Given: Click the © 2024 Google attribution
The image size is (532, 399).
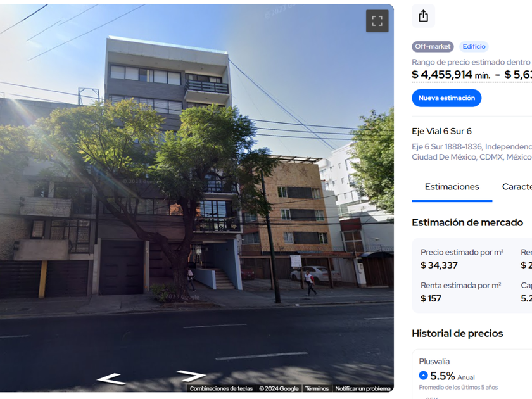Looking at the screenshot, I should [x=279, y=388].
